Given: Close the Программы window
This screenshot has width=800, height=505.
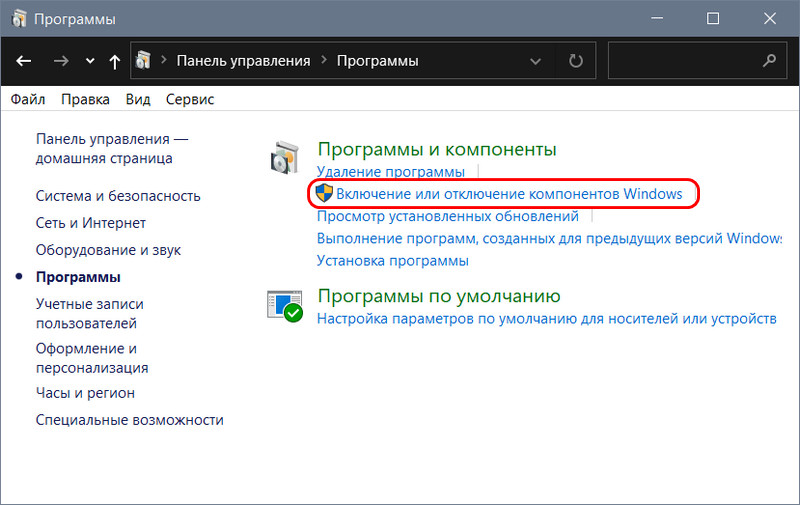Looking at the screenshot, I should tap(769, 18).
